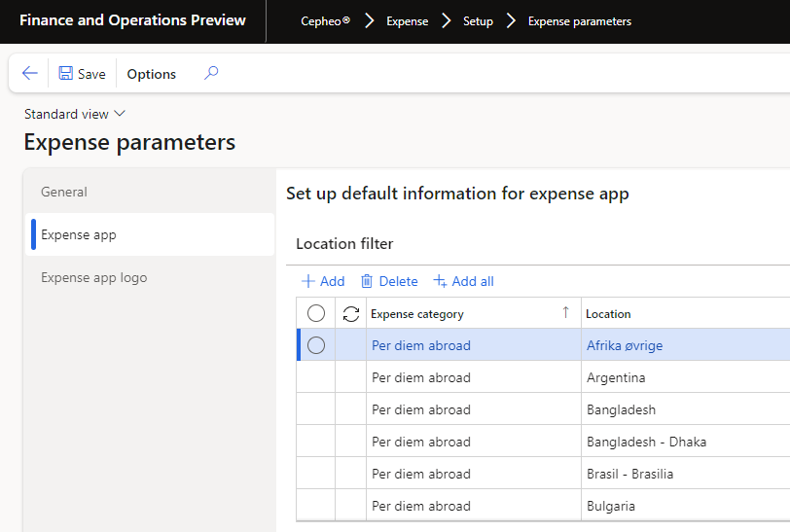Click the plus Add icon
The image size is (790, 532).
point(308,281)
